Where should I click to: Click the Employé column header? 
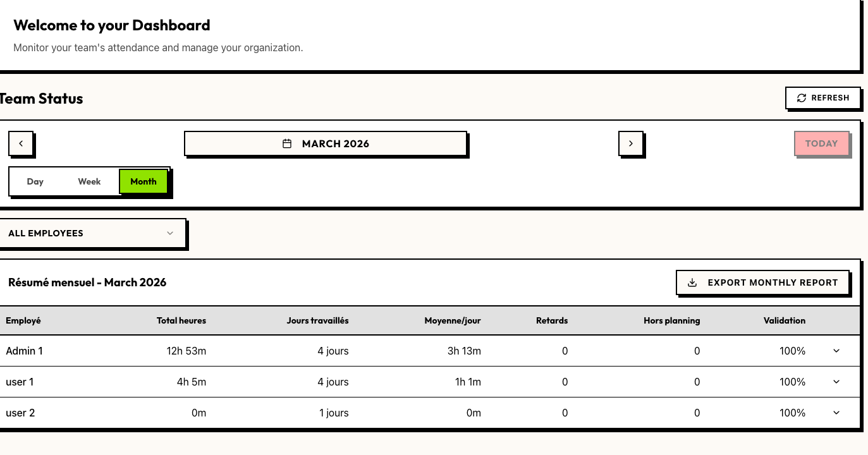23,320
